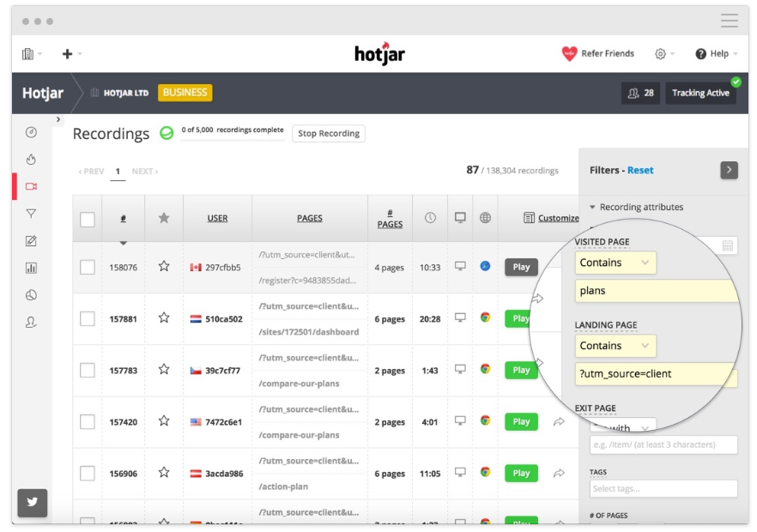The height and width of the screenshot is (532, 757).
Task: Sort by USER column
Action: [217, 218]
